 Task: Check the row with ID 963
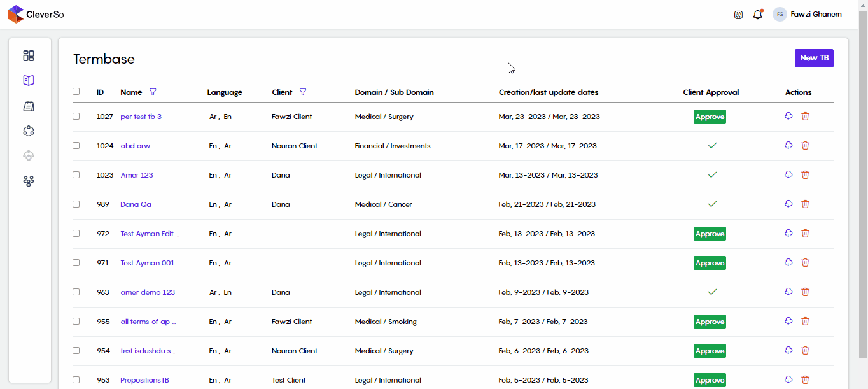click(x=76, y=292)
